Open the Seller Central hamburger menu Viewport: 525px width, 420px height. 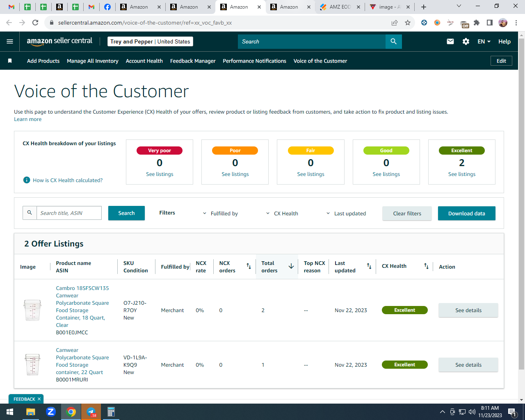coord(10,41)
